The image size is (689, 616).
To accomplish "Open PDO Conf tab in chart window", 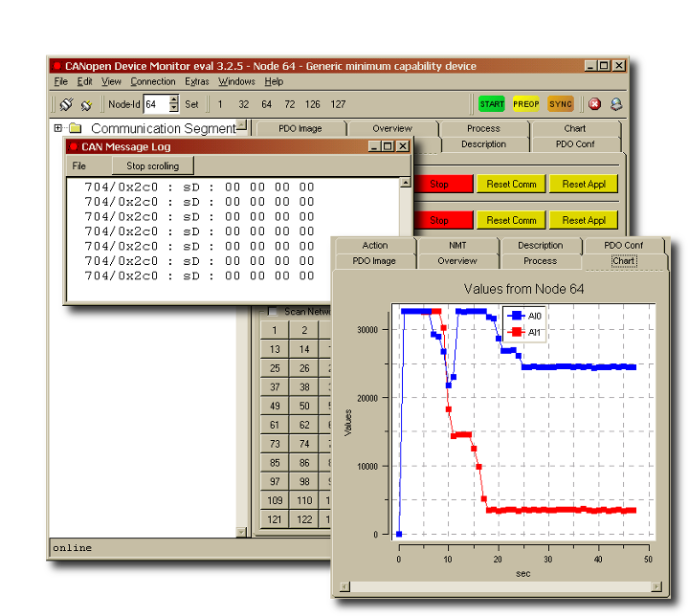I will [x=624, y=245].
